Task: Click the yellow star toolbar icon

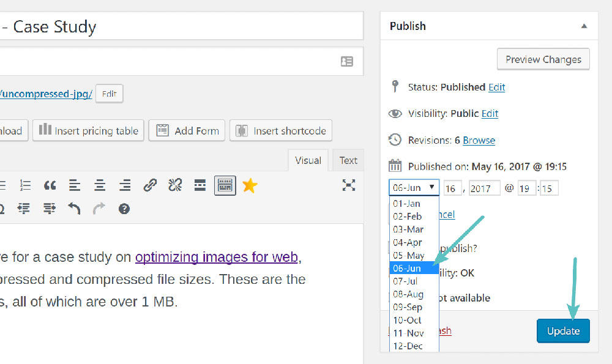Action: click(250, 185)
